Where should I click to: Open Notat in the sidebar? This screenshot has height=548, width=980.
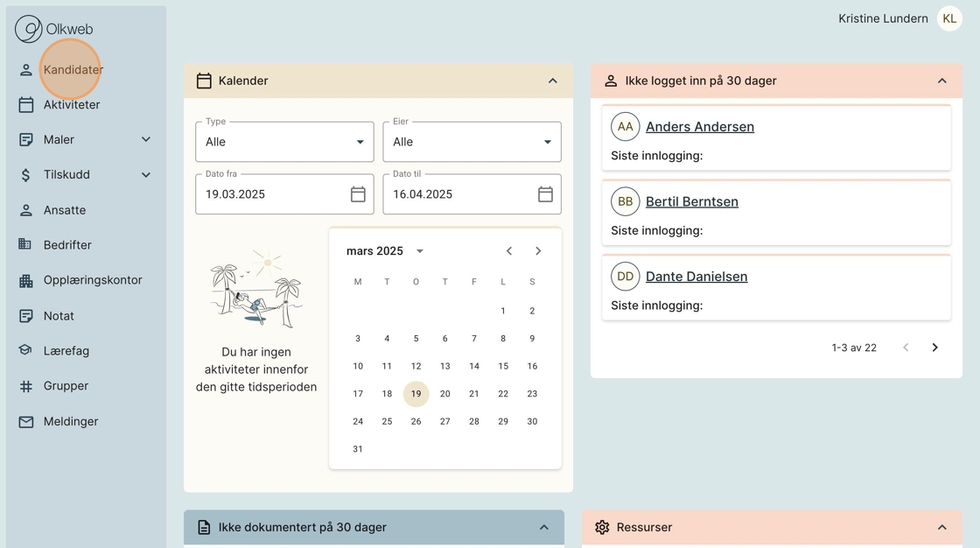(x=59, y=316)
